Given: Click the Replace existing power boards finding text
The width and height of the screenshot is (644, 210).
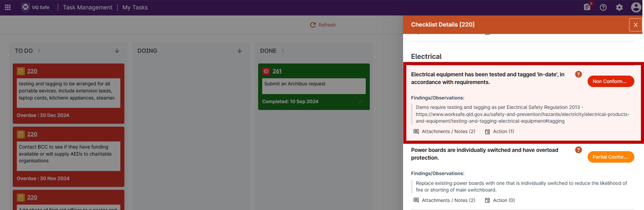Looking at the screenshot, I should coord(521,187).
